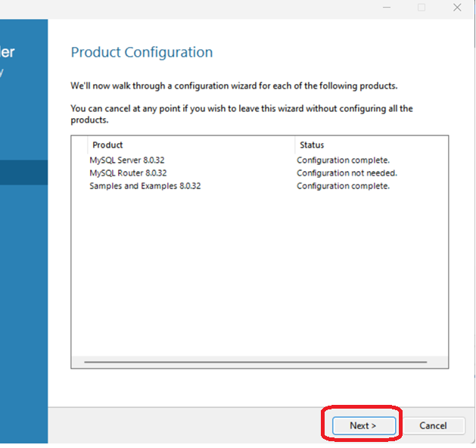Screen dimensions: 476x448
Task: Click the Configuration not needed. status text
Action: [347, 173]
